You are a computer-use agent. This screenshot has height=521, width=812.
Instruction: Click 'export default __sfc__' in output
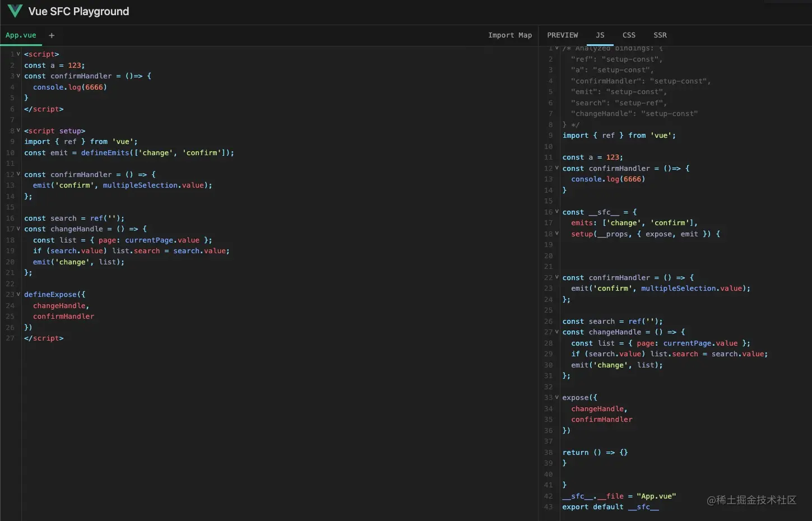click(611, 507)
